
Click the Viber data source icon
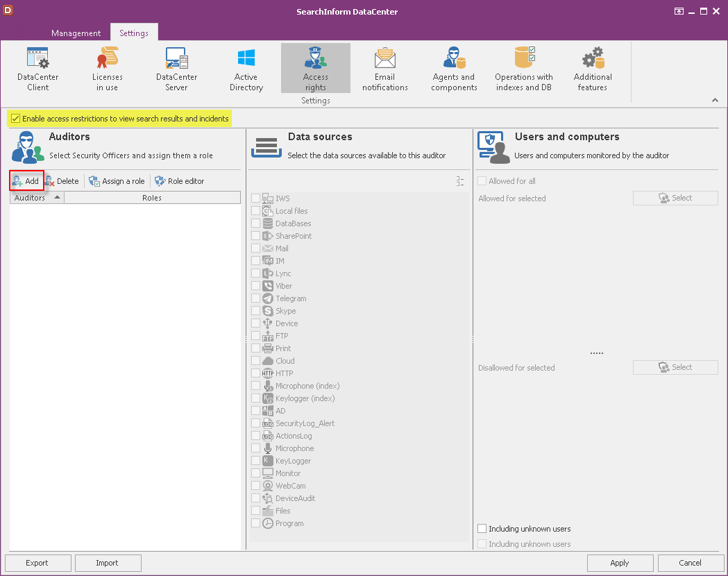pos(268,286)
